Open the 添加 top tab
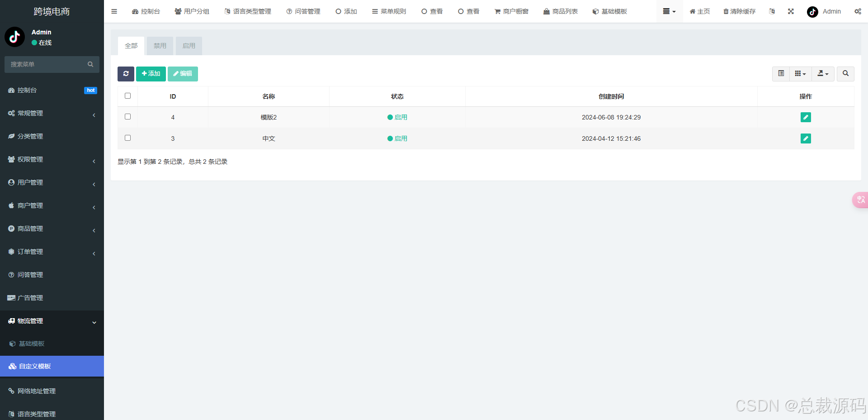 click(346, 11)
